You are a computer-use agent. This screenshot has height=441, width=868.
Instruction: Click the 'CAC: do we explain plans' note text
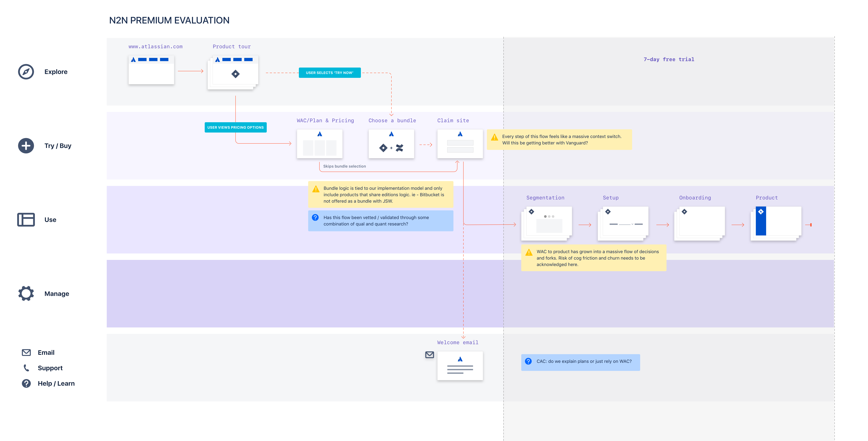584,361
